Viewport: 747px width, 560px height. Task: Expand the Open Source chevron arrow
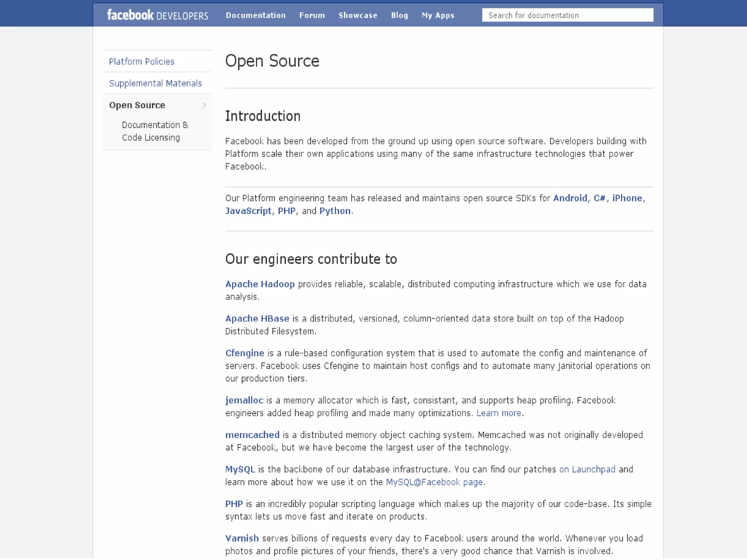204,105
